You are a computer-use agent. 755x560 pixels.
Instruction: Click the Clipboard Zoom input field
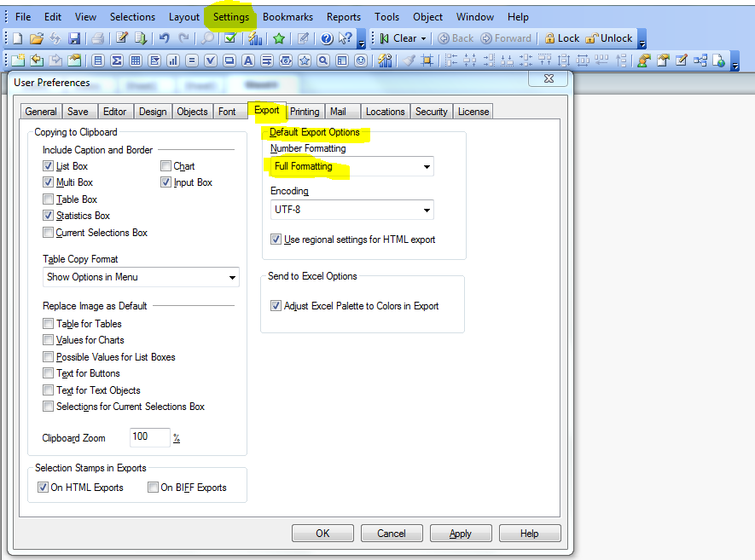[x=150, y=437]
